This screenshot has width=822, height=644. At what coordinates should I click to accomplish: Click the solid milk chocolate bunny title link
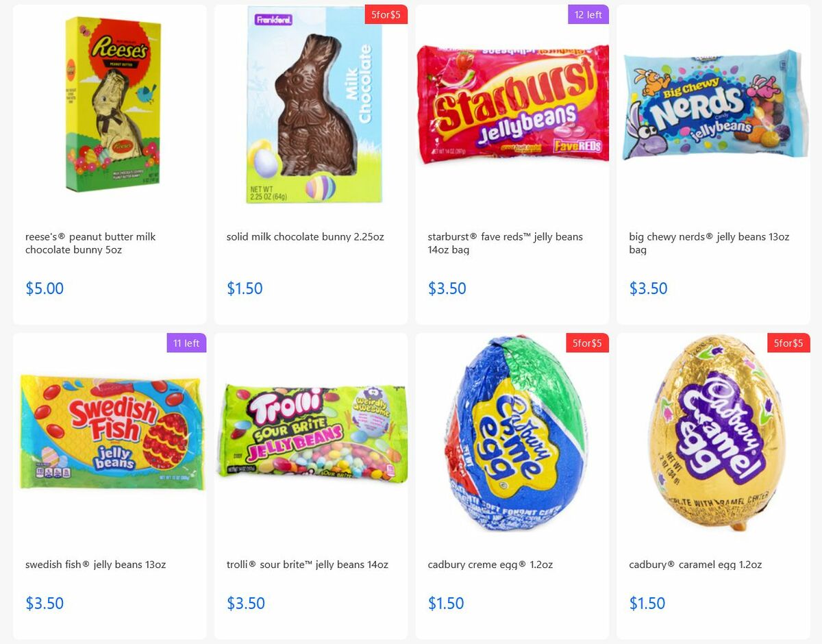click(306, 236)
